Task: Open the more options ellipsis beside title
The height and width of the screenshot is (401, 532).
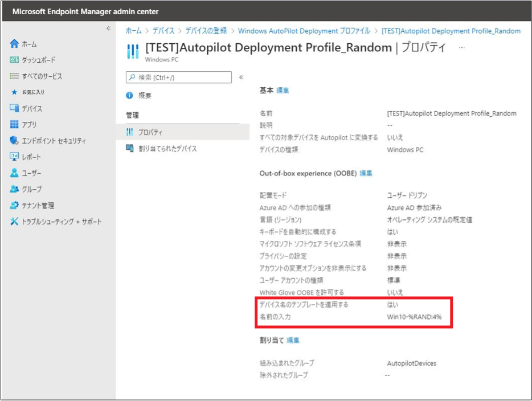Action: click(461, 47)
